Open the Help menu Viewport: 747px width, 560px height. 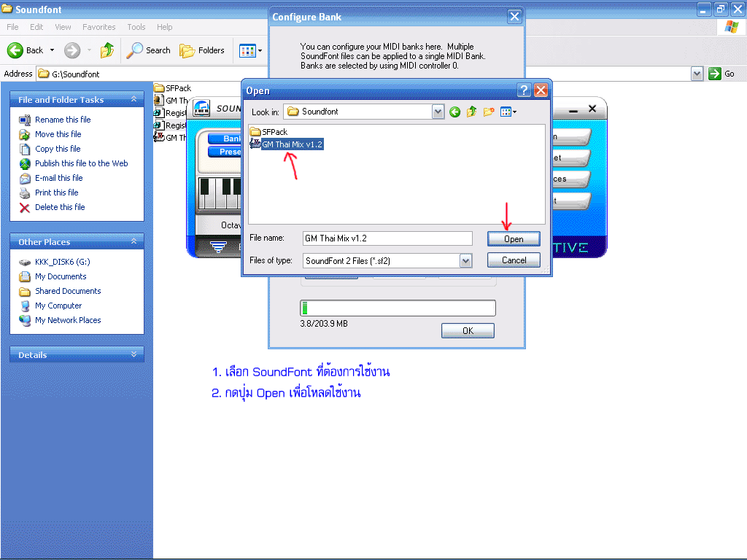pyautogui.click(x=164, y=27)
